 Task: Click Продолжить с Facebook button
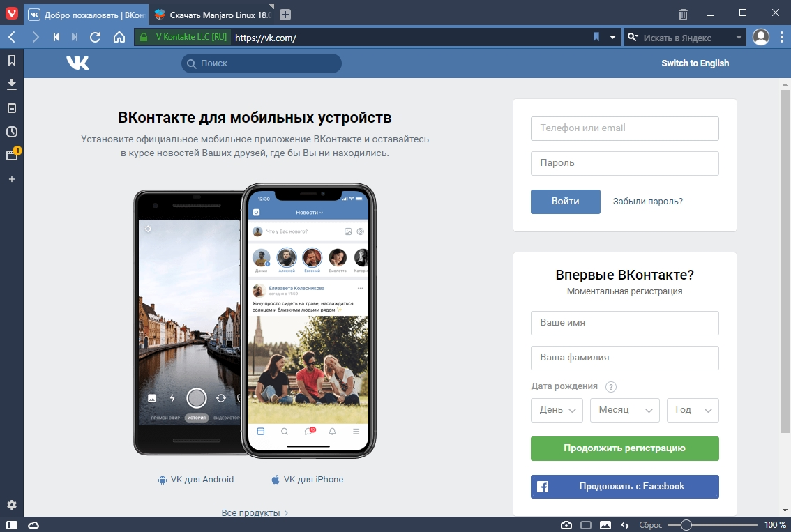(x=624, y=487)
